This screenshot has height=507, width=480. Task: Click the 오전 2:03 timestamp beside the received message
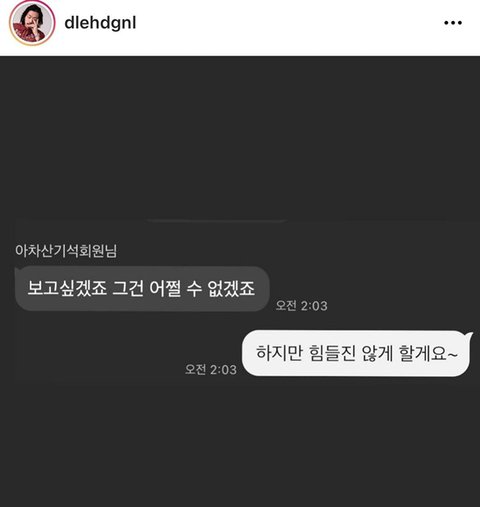pos(301,306)
